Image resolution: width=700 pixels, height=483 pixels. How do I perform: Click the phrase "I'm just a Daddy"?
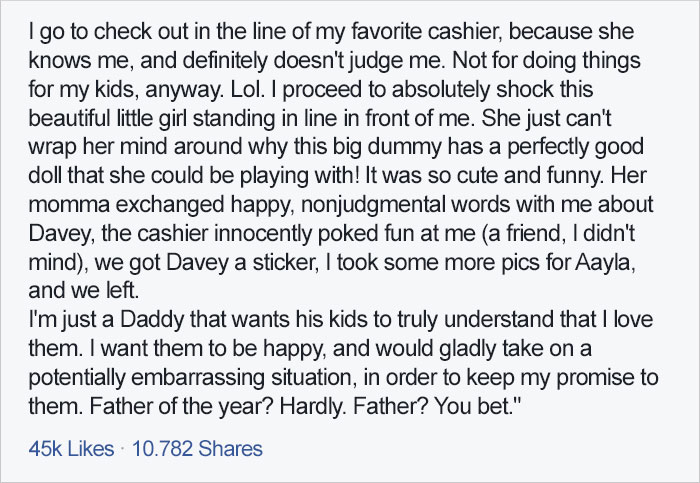pyautogui.click(x=106, y=320)
